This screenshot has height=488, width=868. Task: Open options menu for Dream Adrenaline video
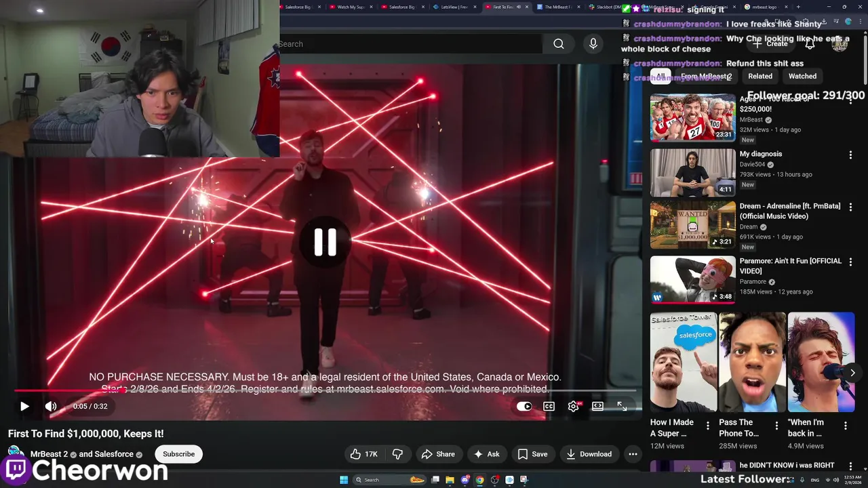[x=850, y=207]
